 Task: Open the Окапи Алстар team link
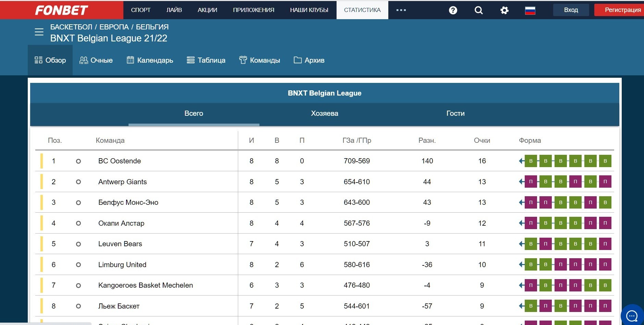tap(121, 223)
